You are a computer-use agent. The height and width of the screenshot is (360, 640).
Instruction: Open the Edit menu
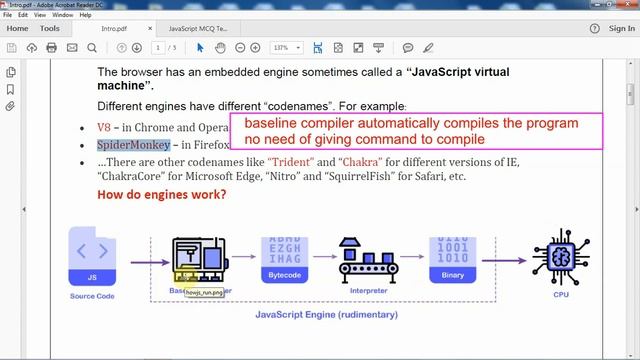(x=23, y=15)
